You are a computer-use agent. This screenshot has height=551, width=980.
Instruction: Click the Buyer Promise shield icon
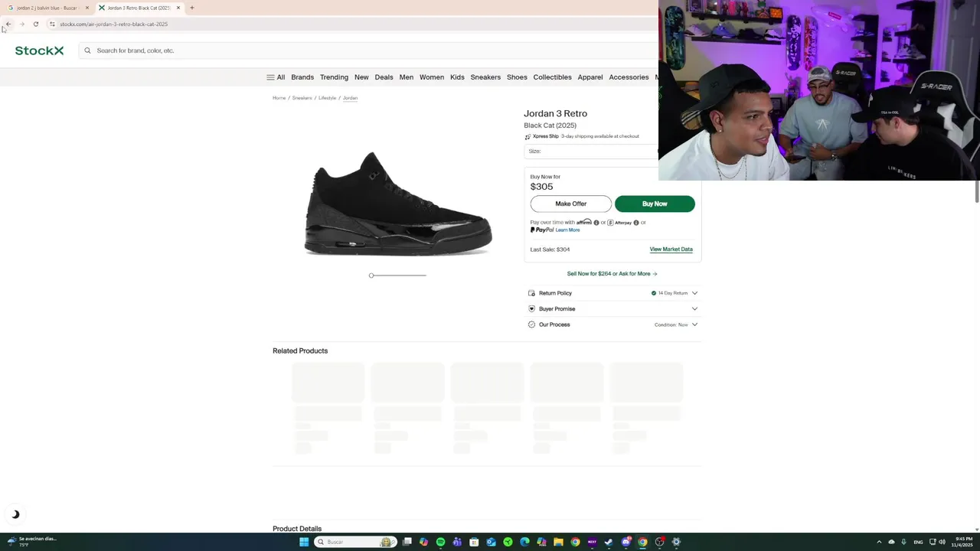531,309
